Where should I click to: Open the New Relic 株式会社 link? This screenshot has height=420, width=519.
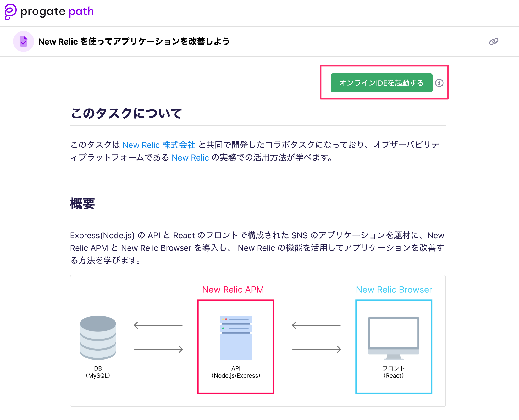pos(159,145)
